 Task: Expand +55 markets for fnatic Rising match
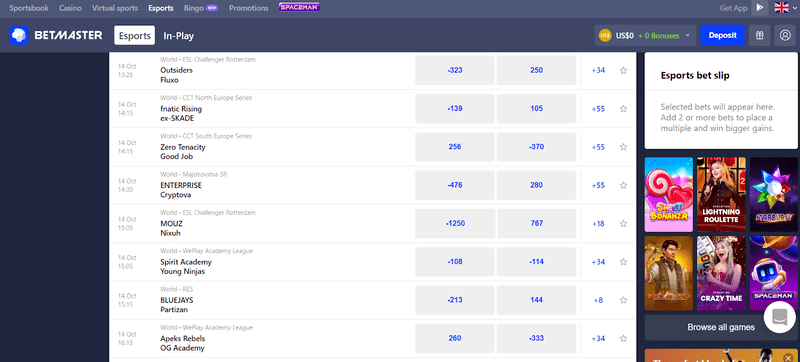(x=598, y=109)
